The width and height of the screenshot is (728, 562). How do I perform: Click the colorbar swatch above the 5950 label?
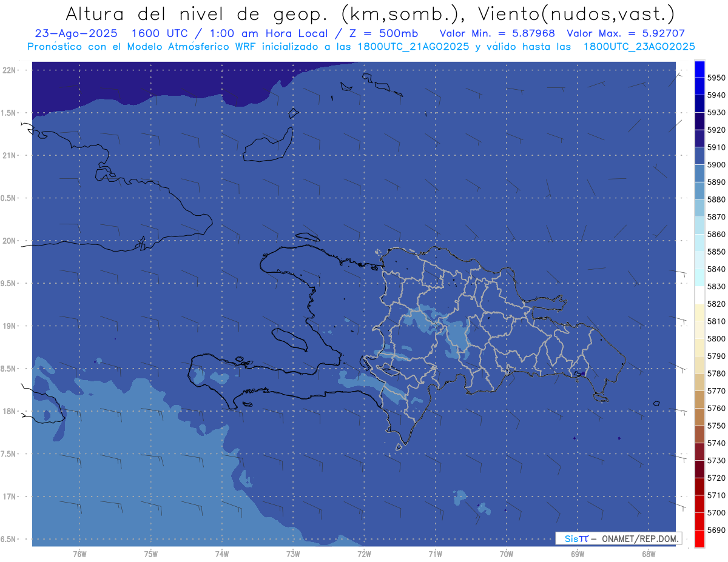(x=699, y=69)
